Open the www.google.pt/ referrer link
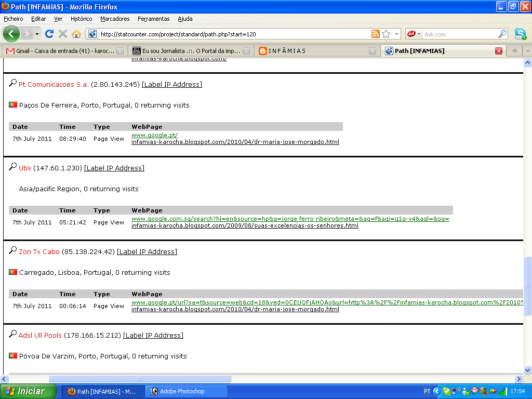 coord(154,135)
